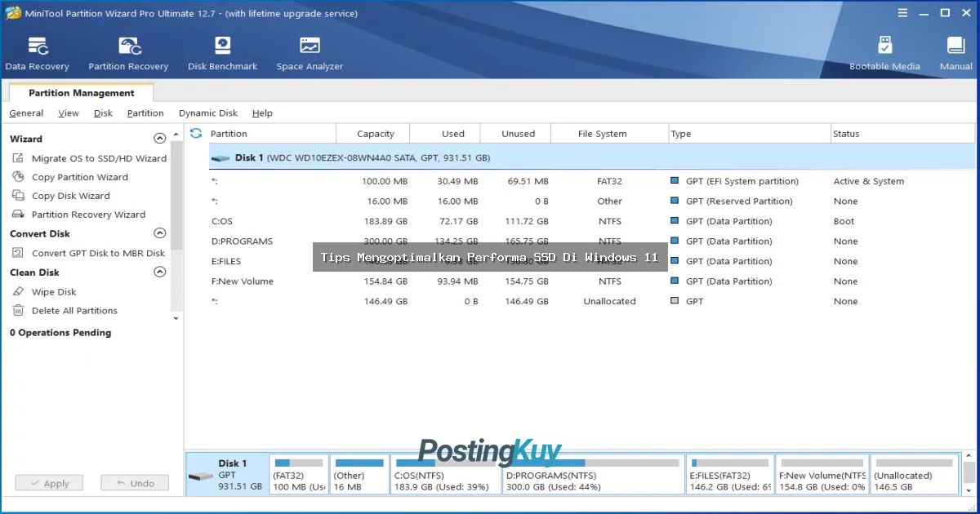Click the Undo button
Viewport: 980px width, 514px height.
tap(135, 483)
